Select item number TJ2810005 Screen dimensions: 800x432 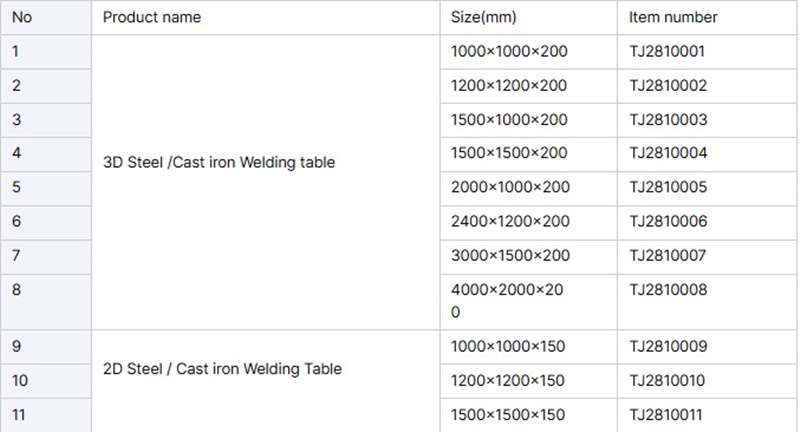pyautogui.click(x=668, y=188)
